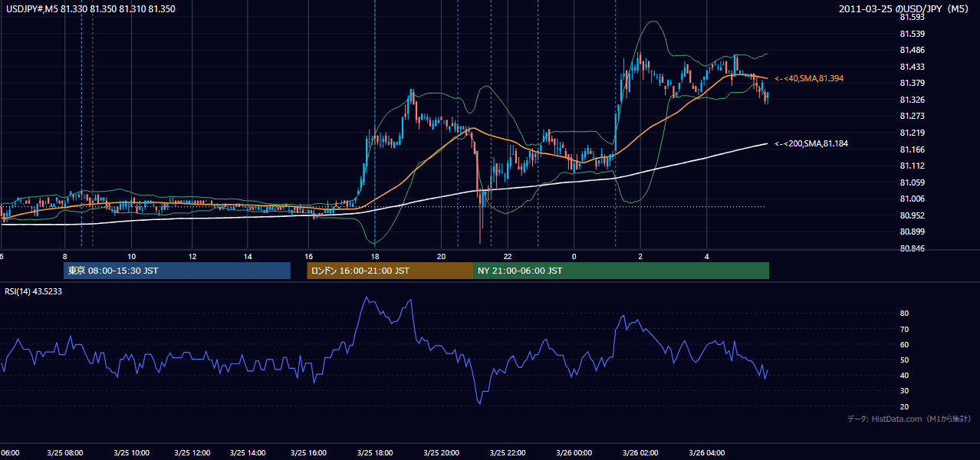Open the HistData.com data source credit

[x=909, y=419]
